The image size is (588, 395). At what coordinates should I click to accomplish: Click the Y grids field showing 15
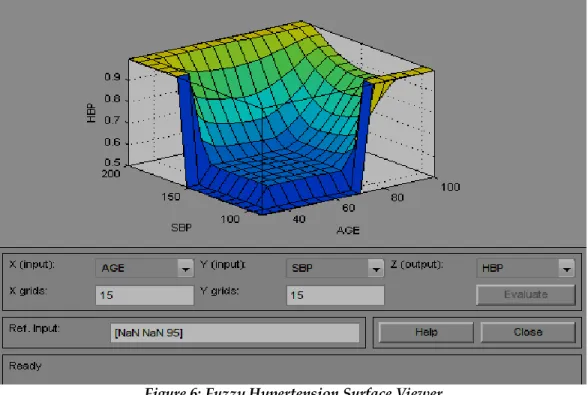point(335,295)
